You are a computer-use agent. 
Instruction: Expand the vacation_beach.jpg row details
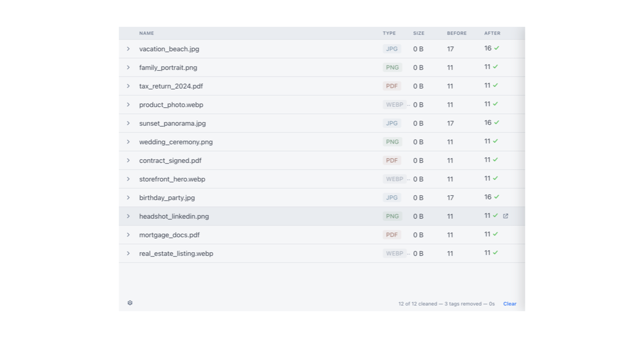pos(128,49)
